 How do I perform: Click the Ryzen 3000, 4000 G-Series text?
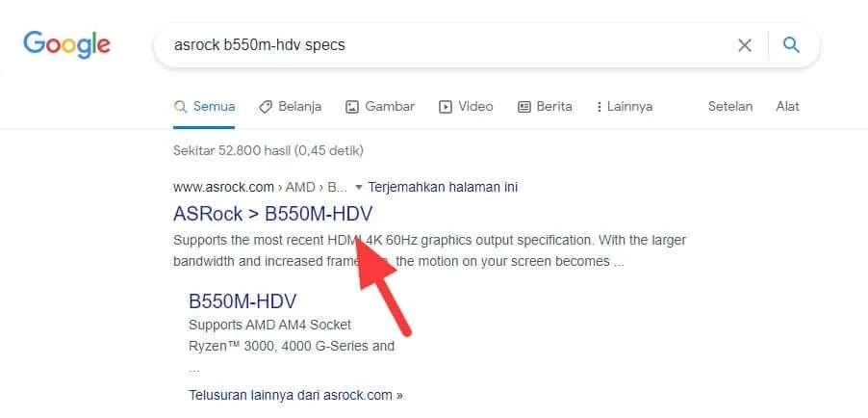(292, 347)
